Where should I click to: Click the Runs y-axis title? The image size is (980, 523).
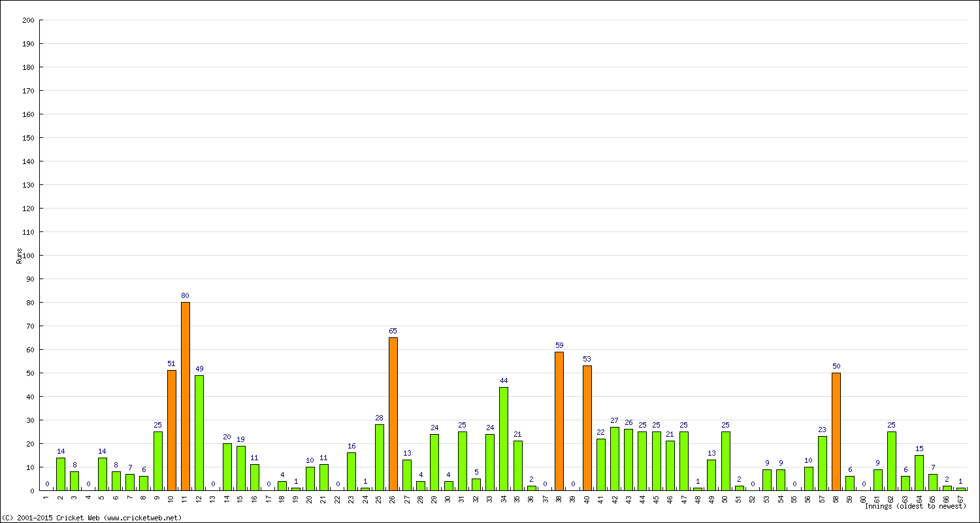point(19,256)
